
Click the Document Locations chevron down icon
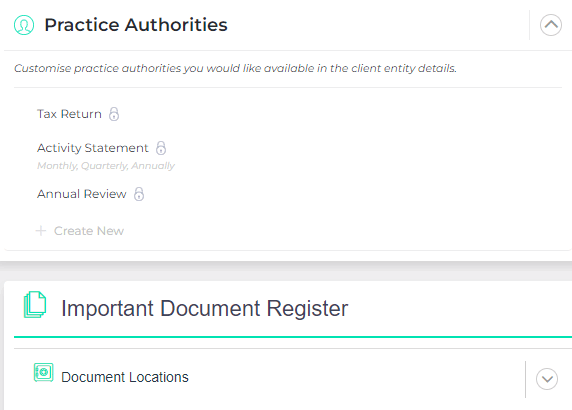point(547,379)
